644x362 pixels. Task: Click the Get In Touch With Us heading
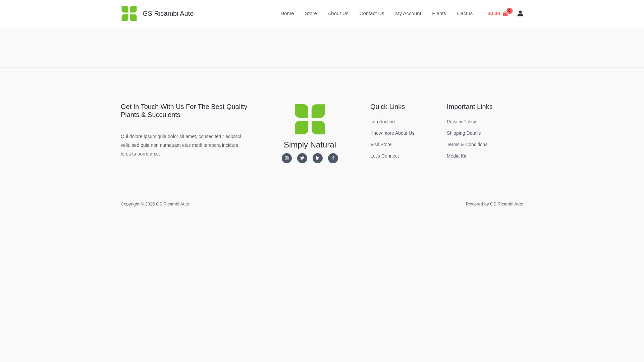pyautogui.click(x=184, y=111)
